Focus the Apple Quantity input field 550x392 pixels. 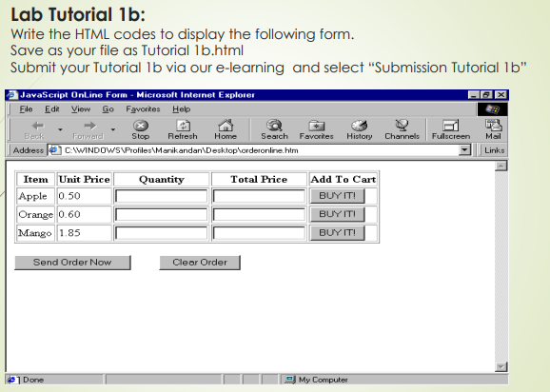click(162, 196)
